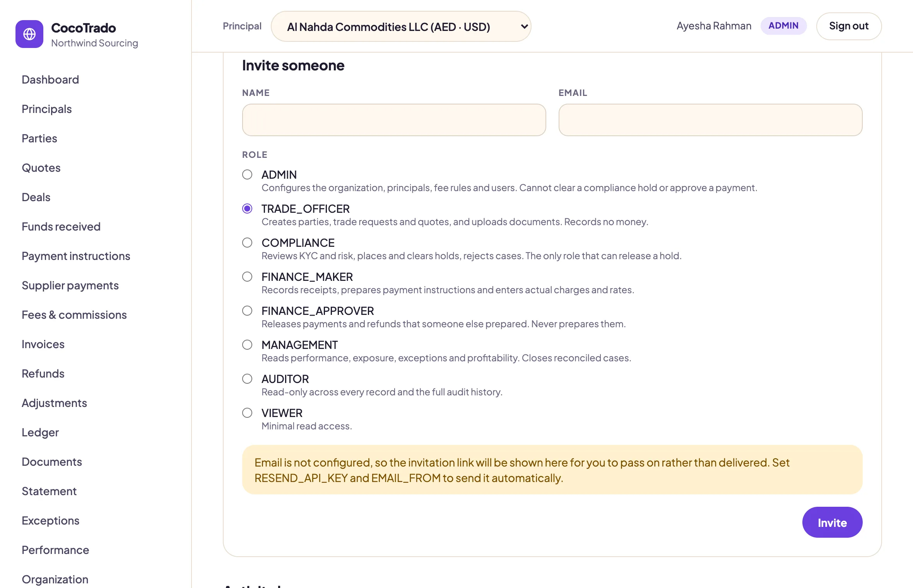Select the ADMIN role radio button

pyautogui.click(x=247, y=174)
